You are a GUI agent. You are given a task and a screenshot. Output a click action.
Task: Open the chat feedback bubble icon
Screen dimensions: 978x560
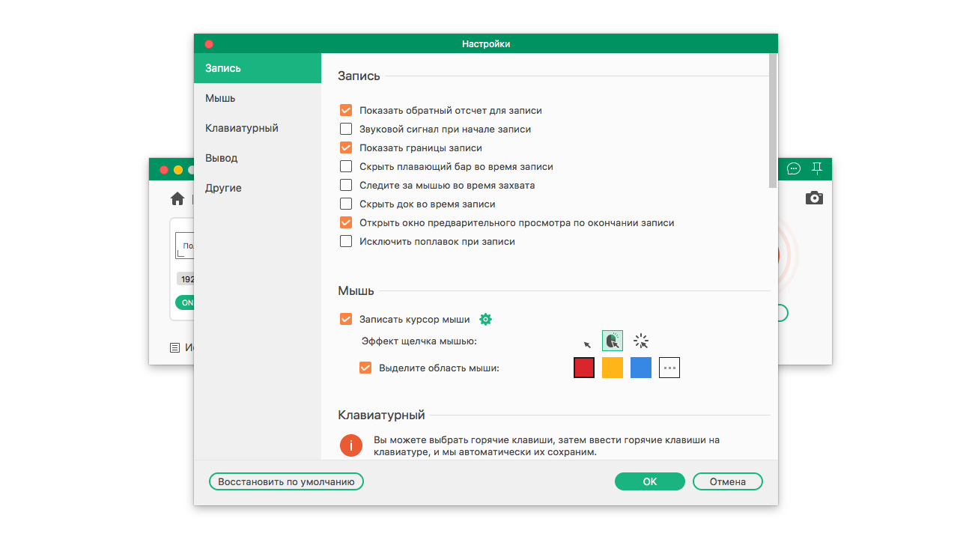point(794,168)
